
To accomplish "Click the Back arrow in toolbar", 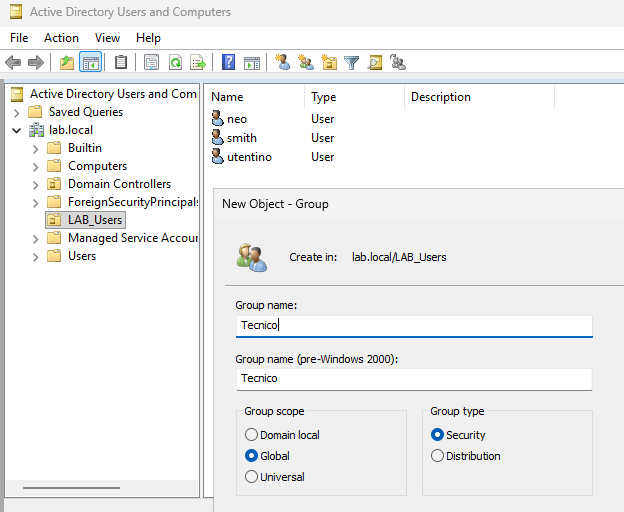I will click(x=13, y=62).
